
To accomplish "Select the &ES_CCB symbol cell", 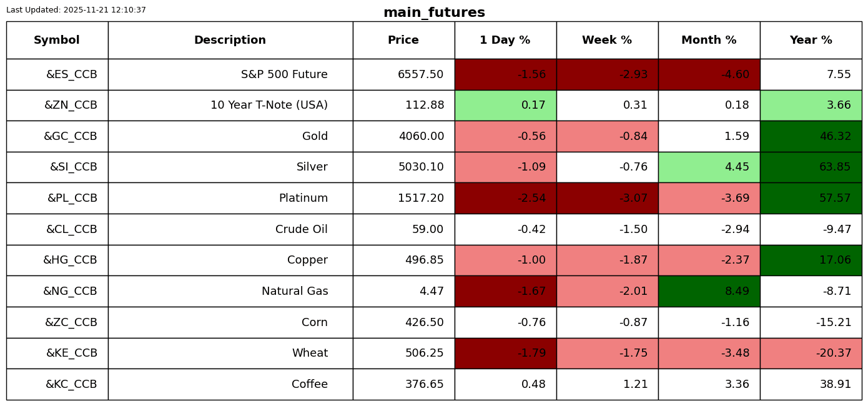I will tap(71, 74).
